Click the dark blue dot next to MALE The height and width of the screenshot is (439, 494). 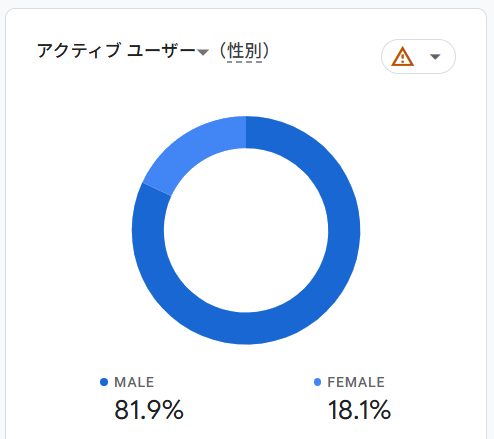click(x=104, y=382)
